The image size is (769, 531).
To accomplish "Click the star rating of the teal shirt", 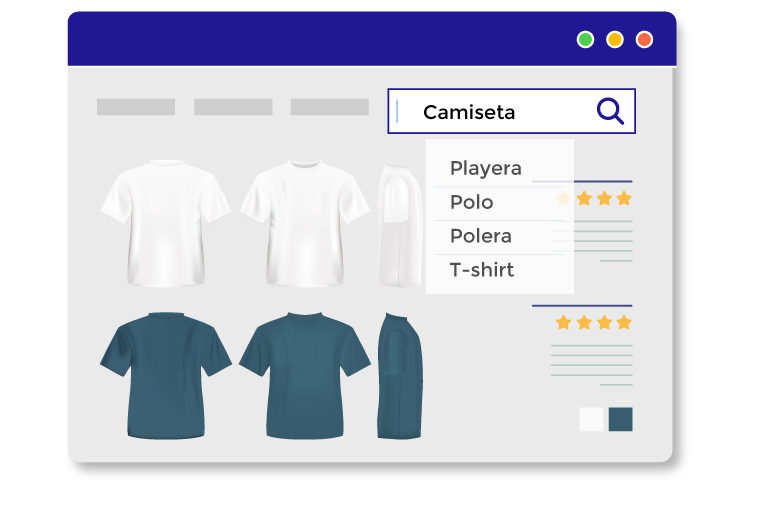I will click(593, 323).
